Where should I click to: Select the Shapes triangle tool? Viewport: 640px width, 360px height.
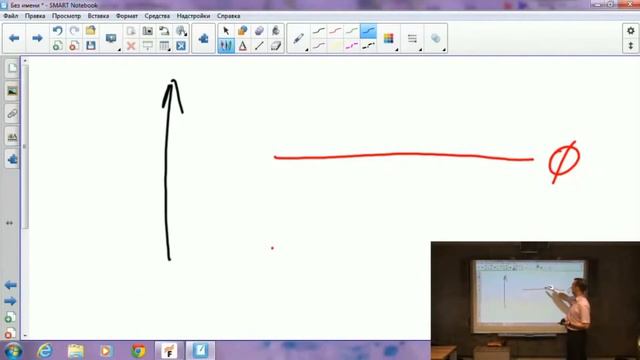click(x=242, y=45)
